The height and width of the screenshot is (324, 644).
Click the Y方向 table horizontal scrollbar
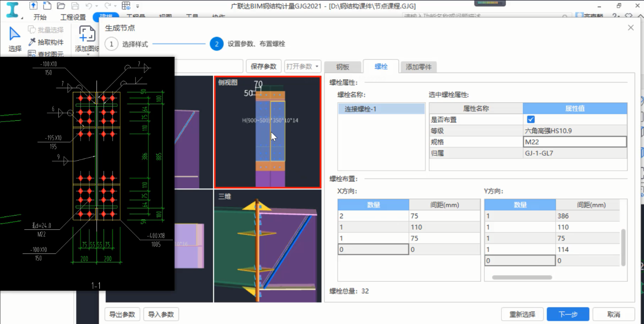(x=522, y=278)
